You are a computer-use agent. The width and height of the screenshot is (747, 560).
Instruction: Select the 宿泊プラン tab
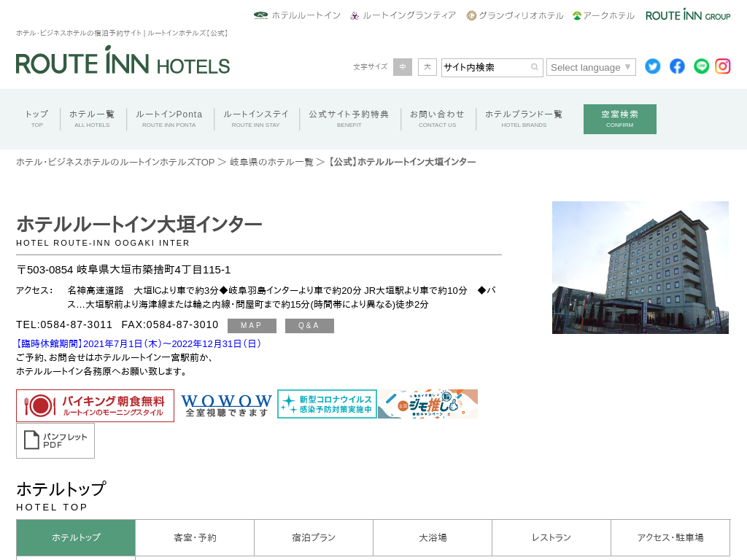pos(314,537)
